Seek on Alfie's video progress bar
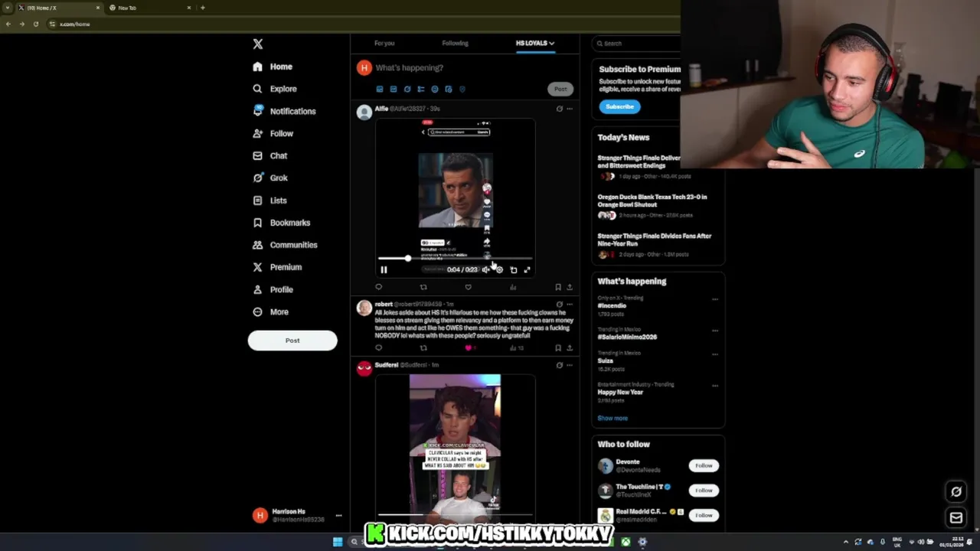This screenshot has height=551, width=980. 455,259
